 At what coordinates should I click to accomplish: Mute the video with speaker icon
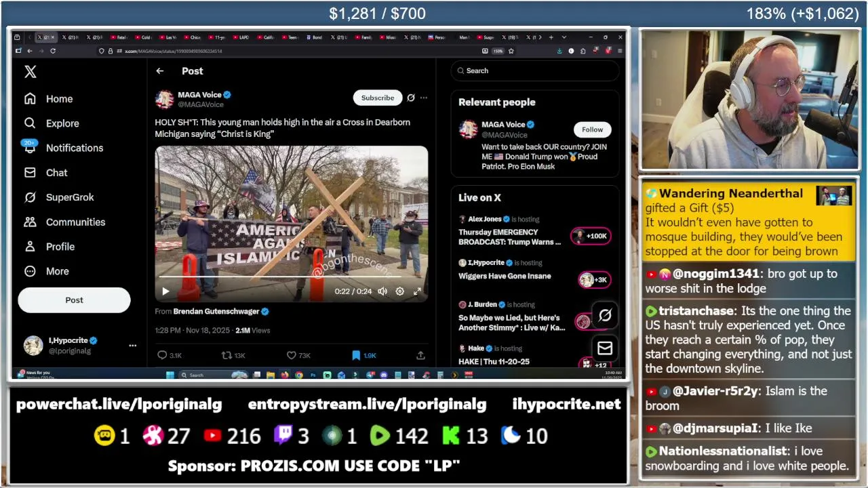coord(382,291)
